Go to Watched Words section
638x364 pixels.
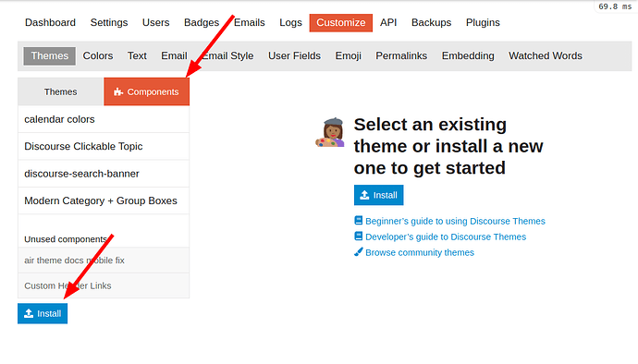pos(546,55)
